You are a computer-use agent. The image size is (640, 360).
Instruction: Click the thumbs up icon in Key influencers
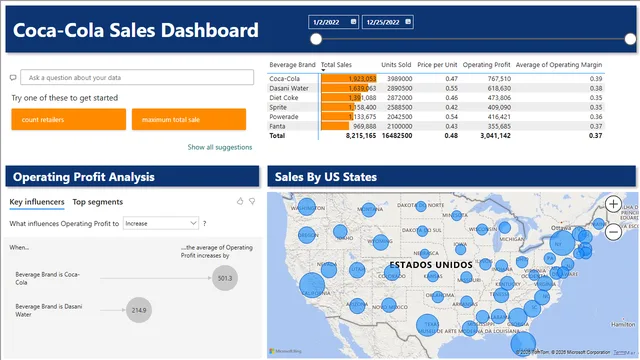(x=240, y=201)
